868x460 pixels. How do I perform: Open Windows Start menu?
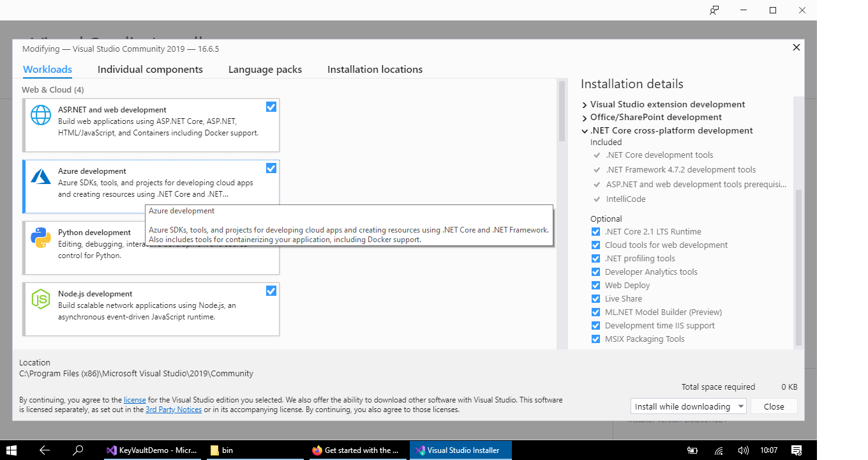(11, 450)
